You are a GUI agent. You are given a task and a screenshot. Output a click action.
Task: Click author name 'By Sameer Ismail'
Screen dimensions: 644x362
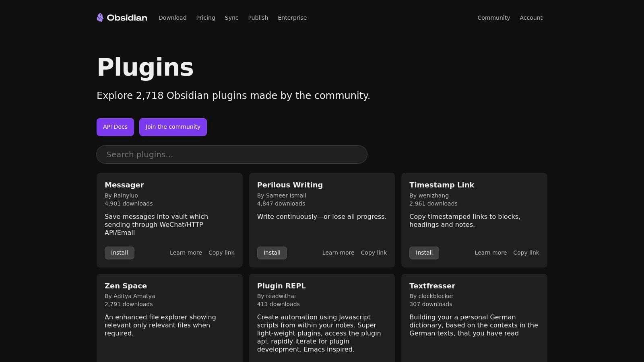tap(282, 195)
